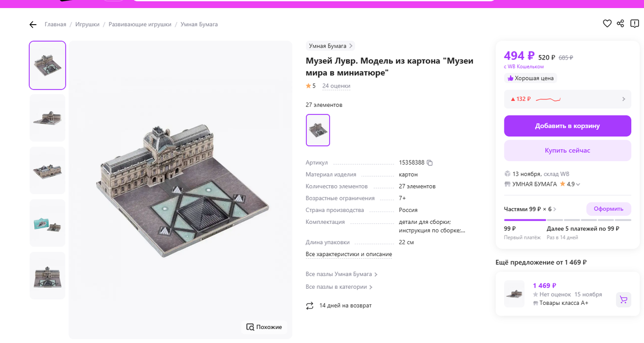Screen dimensions: 644x343
Task: Add product with Добавить в корзину
Action: click(567, 126)
